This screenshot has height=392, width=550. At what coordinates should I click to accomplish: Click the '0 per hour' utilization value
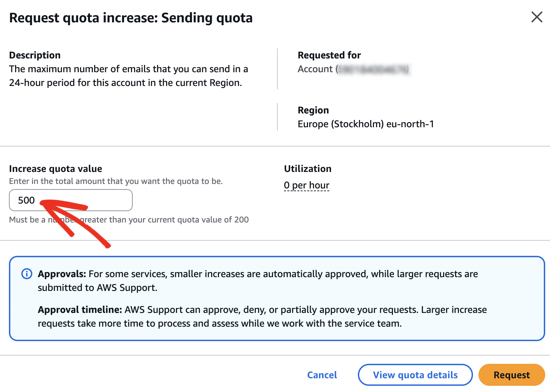[307, 185]
